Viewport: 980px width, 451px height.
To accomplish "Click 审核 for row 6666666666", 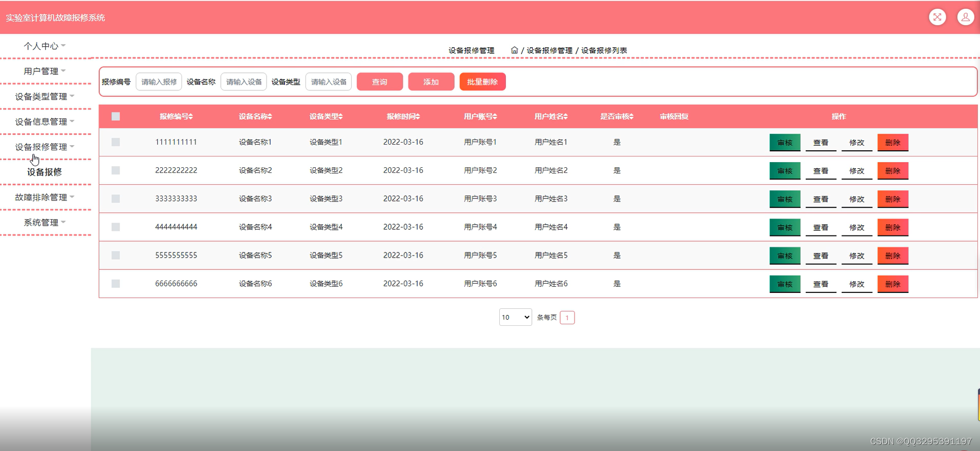I will click(785, 284).
